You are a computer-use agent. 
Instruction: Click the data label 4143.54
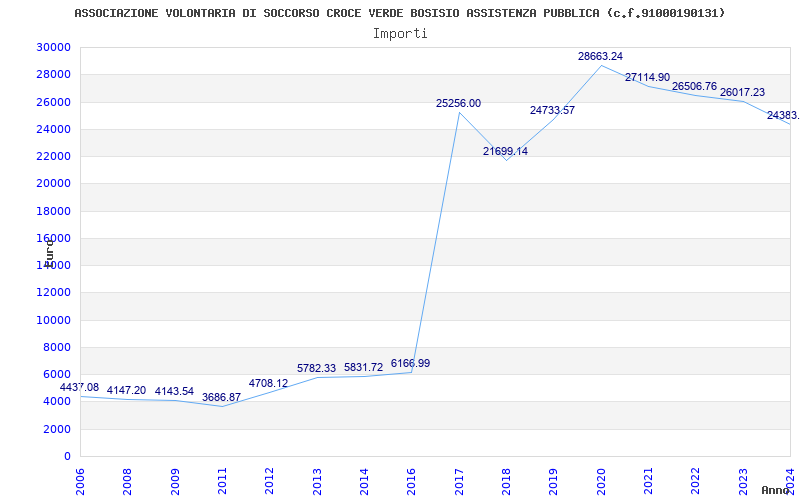tap(174, 391)
